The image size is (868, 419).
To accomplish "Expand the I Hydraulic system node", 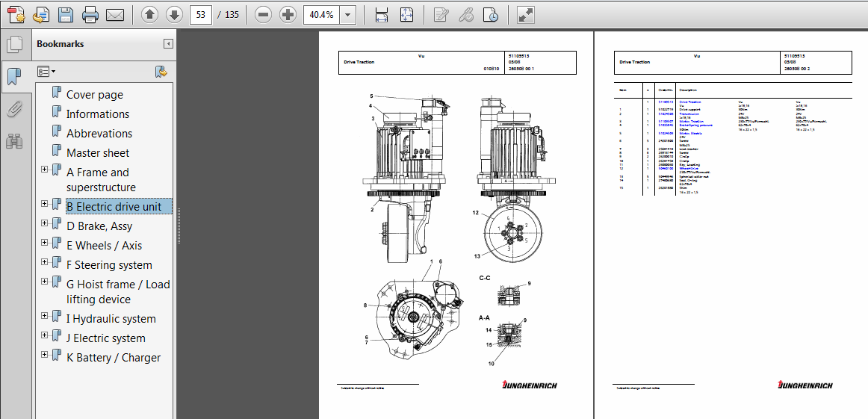I will pyautogui.click(x=44, y=315).
